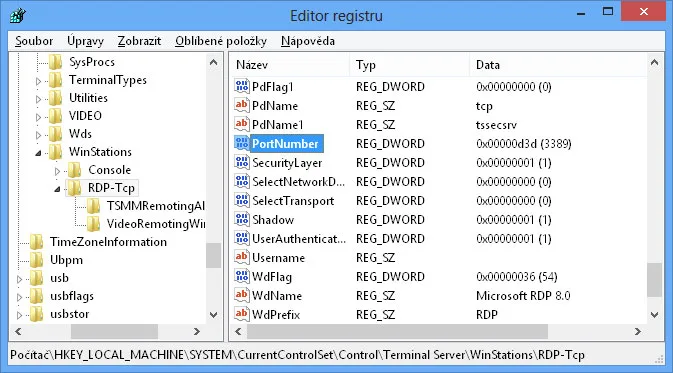Click the PdName1 string value icon
The width and height of the screenshot is (673, 373).
click(242, 124)
